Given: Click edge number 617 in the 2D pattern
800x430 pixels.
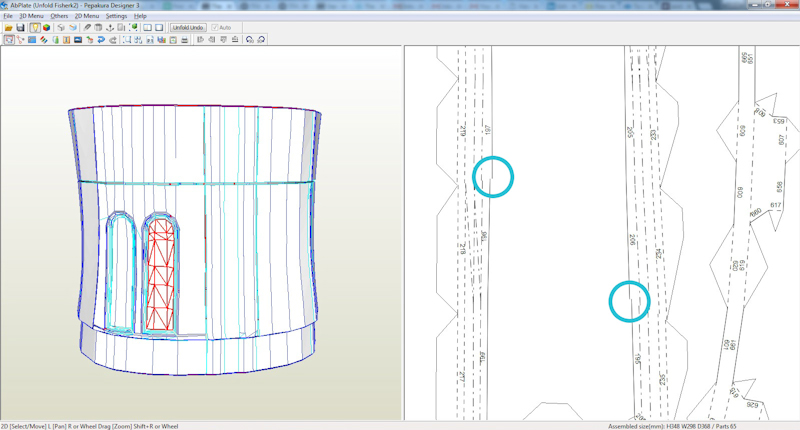Looking at the screenshot, I should 776,205.
